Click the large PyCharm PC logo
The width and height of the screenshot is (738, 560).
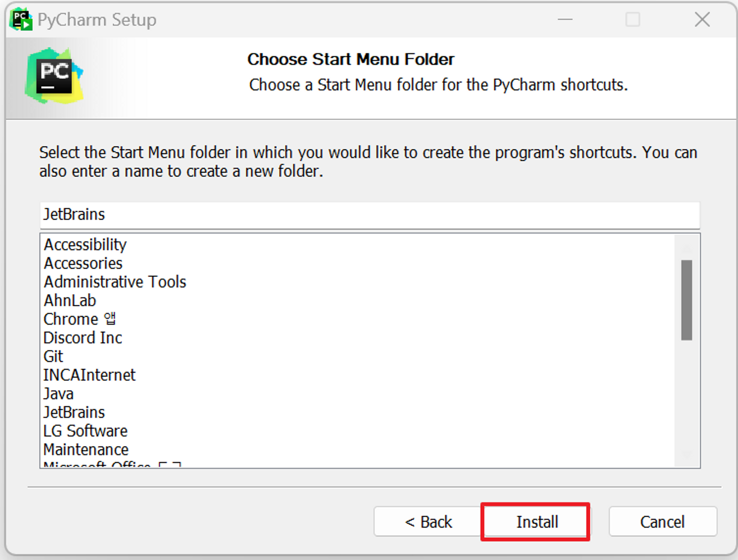coord(54,75)
